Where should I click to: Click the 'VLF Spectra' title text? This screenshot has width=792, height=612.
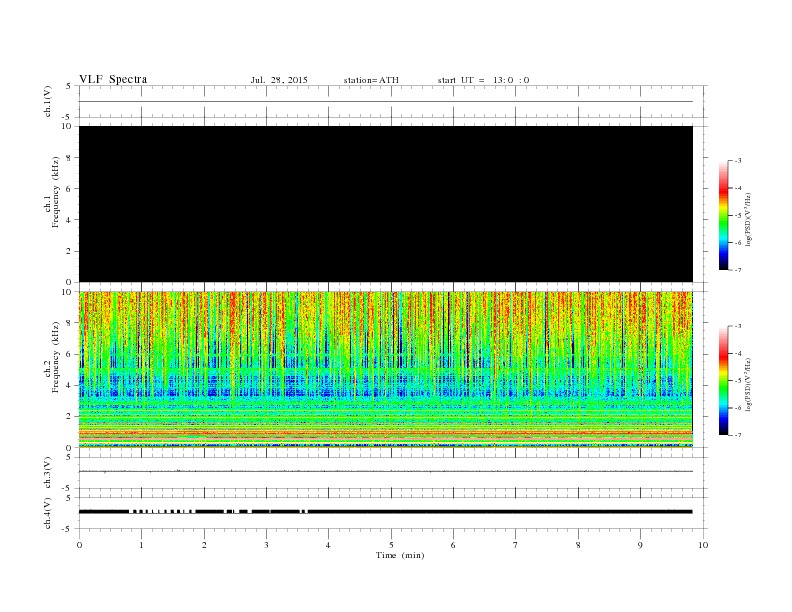pyautogui.click(x=113, y=79)
